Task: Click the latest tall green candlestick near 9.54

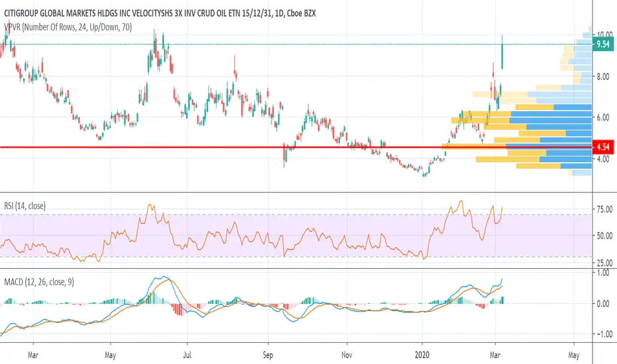Action: pos(502,52)
